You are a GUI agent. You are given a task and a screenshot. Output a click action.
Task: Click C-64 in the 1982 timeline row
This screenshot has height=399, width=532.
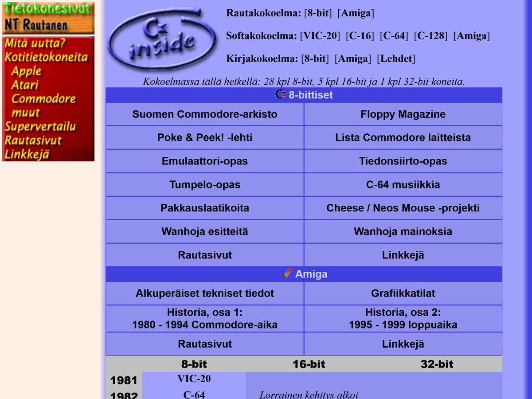(194, 395)
